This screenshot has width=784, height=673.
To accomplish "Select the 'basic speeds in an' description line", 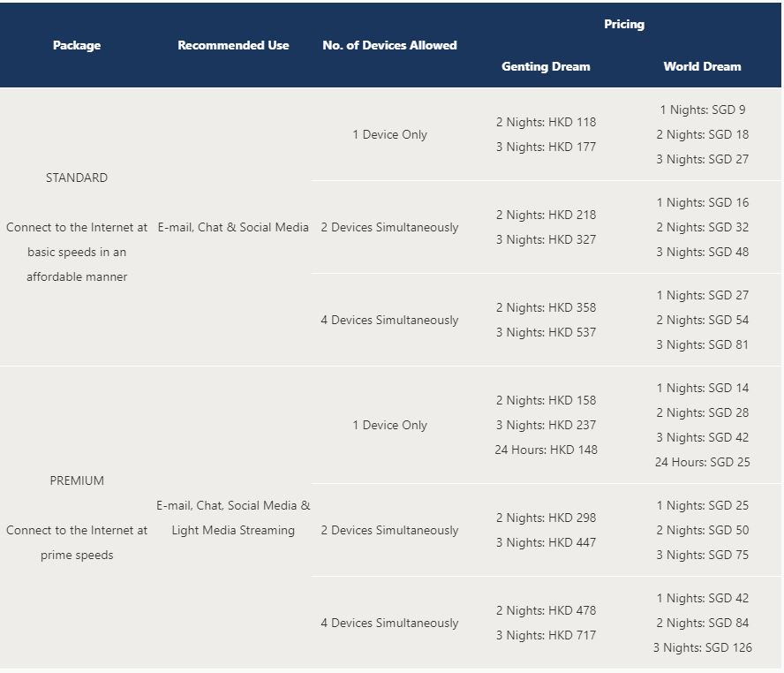I will click(x=77, y=252).
